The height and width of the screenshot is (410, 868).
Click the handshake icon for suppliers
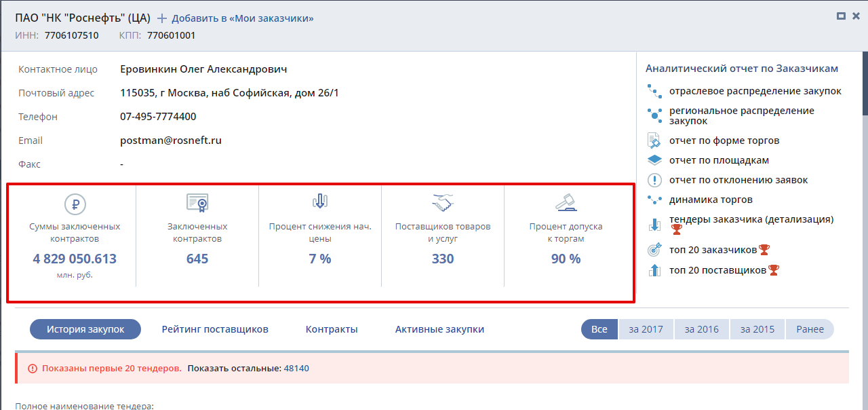[x=443, y=202]
